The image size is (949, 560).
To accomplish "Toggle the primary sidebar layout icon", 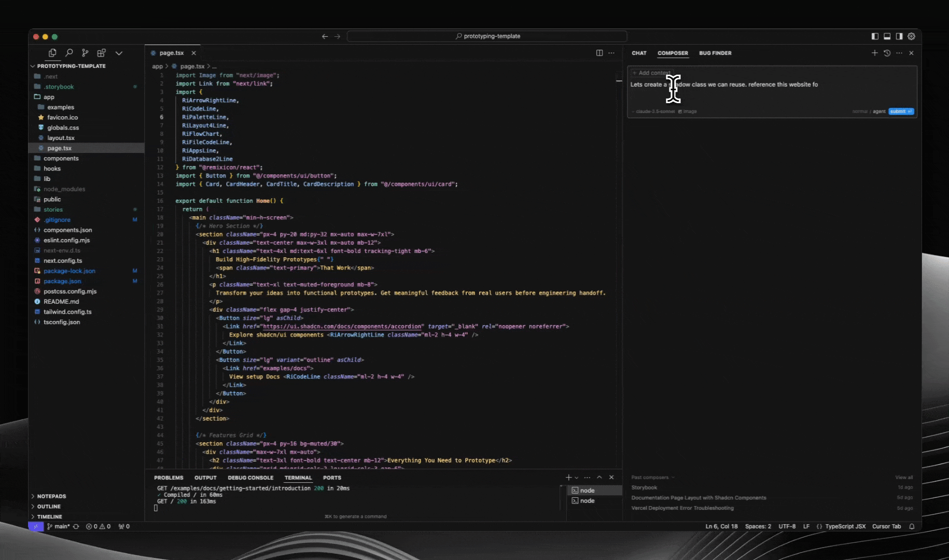I will tap(875, 36).
